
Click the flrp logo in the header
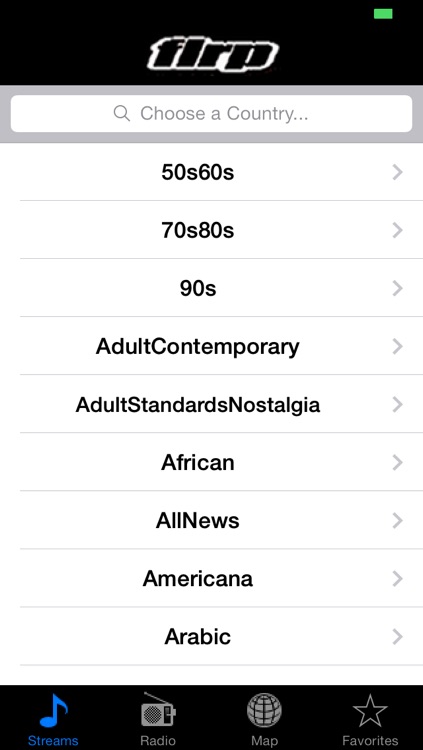212,55
